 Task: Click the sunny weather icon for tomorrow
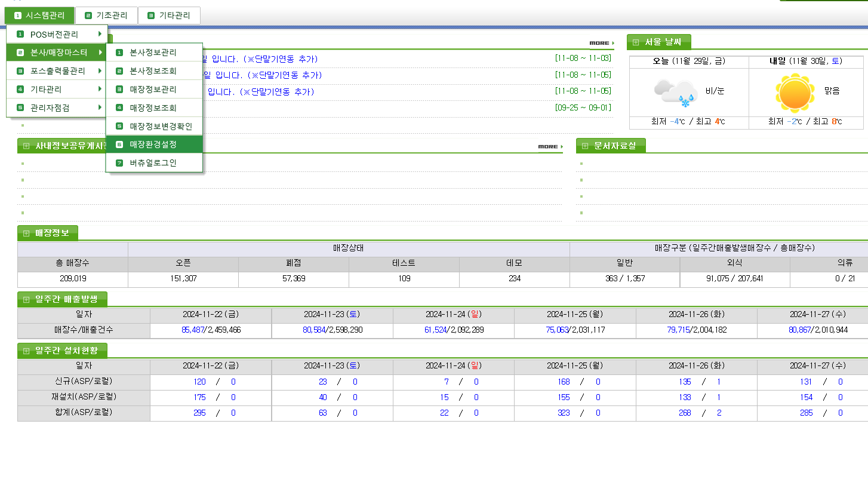click(x=795, y=93)
